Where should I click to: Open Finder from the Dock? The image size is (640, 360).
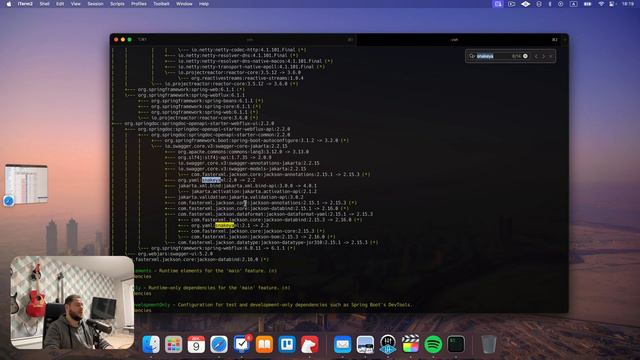151,344
